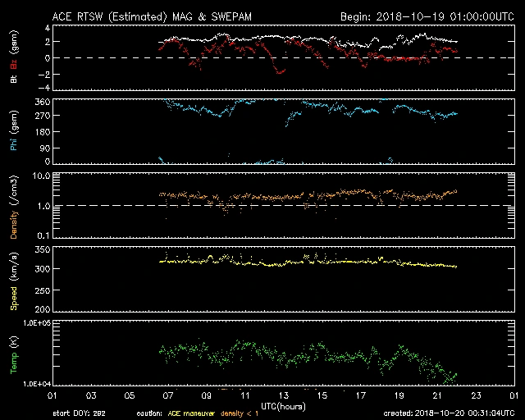The image size is (525, 420).
Task: Select the '350' speed tick label
Action: coord(43,249)
